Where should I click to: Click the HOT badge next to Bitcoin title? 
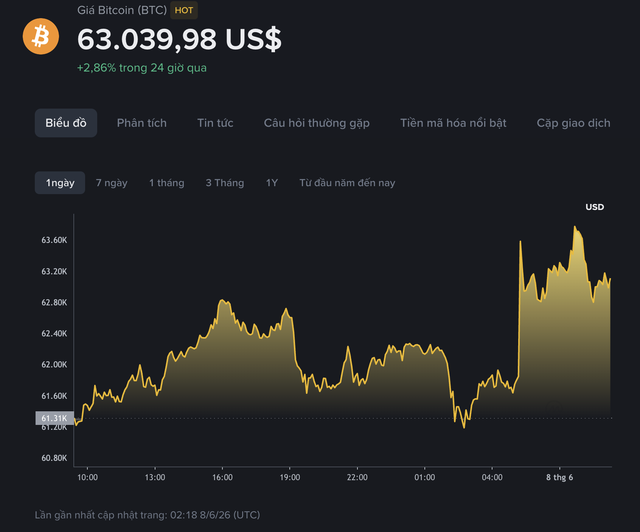(x=184, y=10)
